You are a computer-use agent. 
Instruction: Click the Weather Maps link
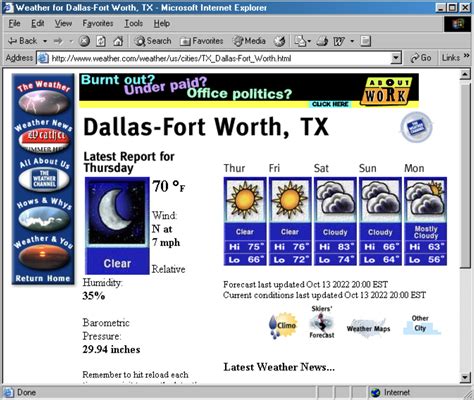pos(368,329)
